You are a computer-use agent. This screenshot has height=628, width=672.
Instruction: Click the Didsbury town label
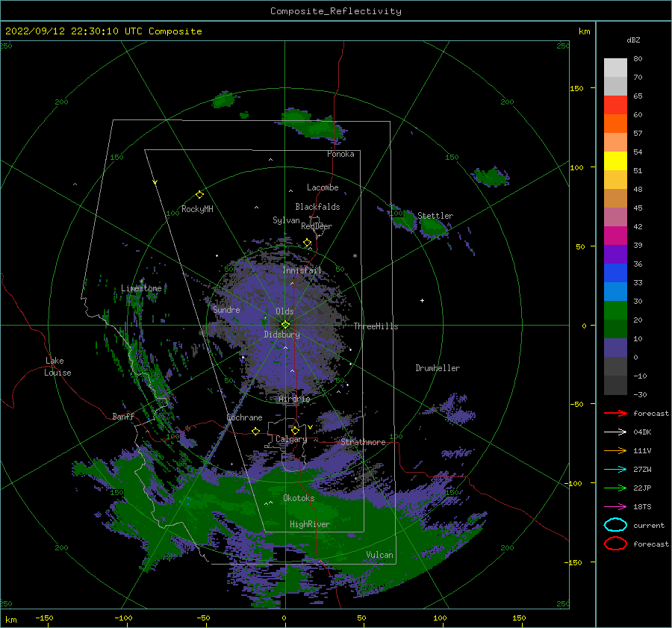282,335
